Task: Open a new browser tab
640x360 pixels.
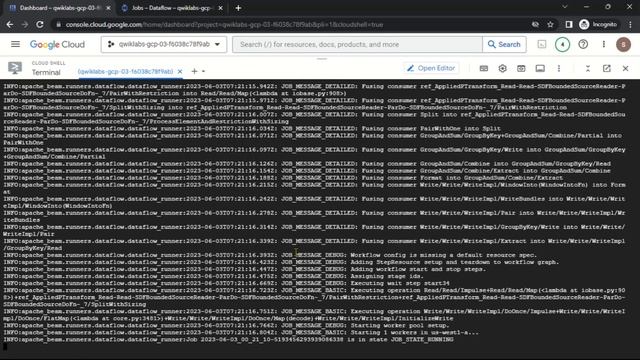Action: tap(238, 8)
